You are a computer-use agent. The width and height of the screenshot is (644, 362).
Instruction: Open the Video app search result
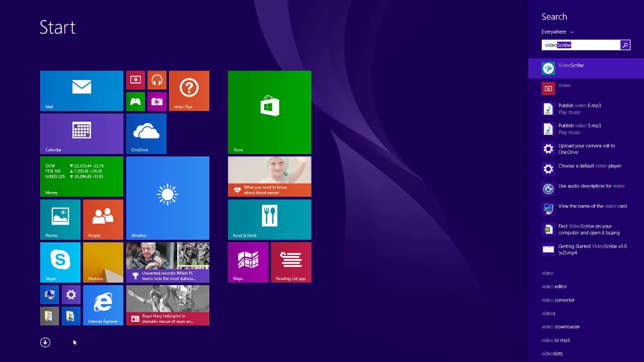coord(586,88)
